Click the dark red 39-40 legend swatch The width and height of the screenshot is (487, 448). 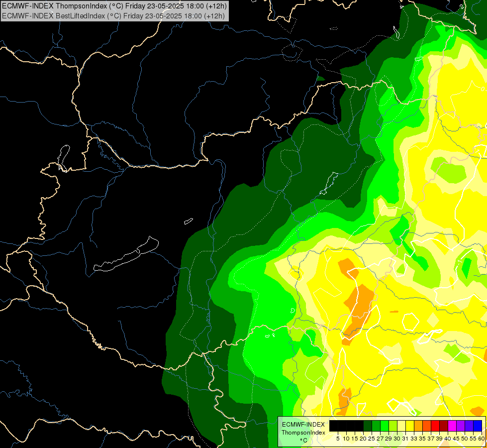coord(444,426)
